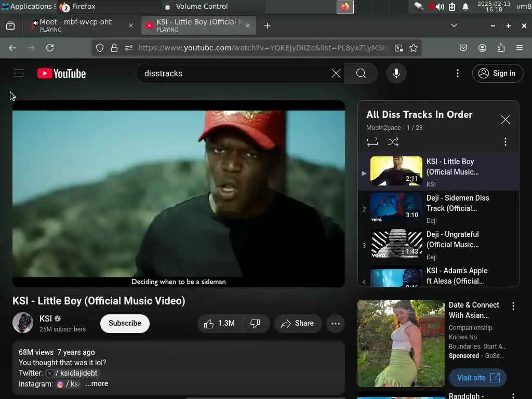The image size is (532, 399).
Task: Click Visit site on sponsored ad
Action: pyautogui.click(x=478, y=378)
